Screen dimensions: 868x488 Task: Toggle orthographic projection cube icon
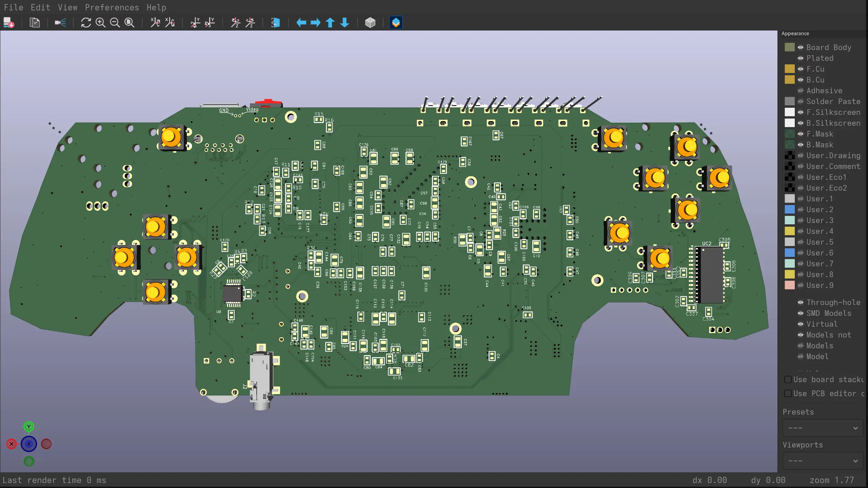tap(370, 23)
